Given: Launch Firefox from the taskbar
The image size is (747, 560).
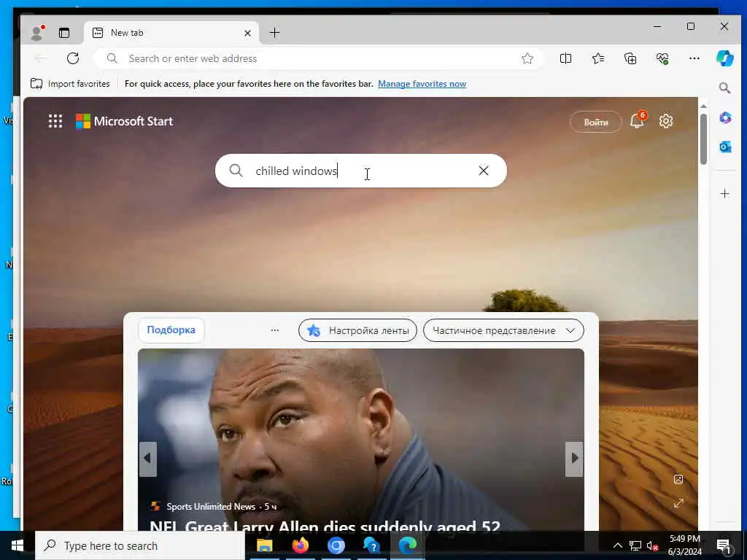Looking at the screenshot, I should coord(300,545).
